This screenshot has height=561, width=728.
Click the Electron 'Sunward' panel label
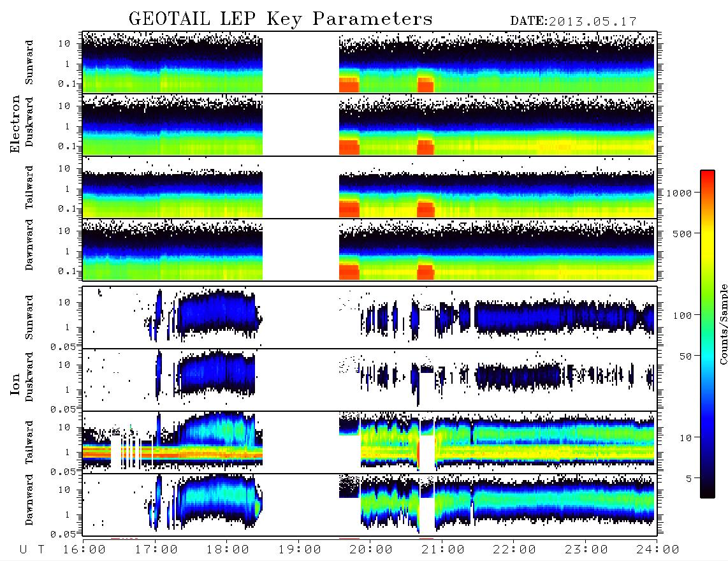click(29, 62)
